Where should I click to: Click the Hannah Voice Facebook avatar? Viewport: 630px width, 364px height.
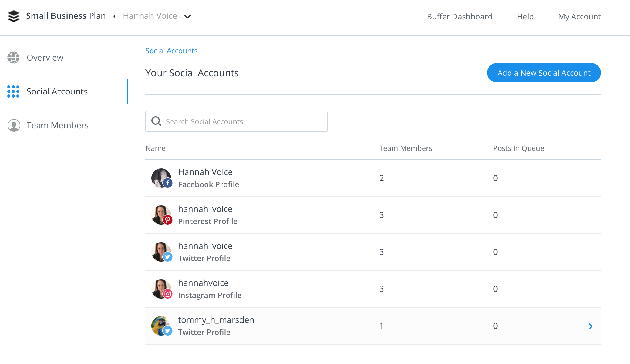(161, 178)
